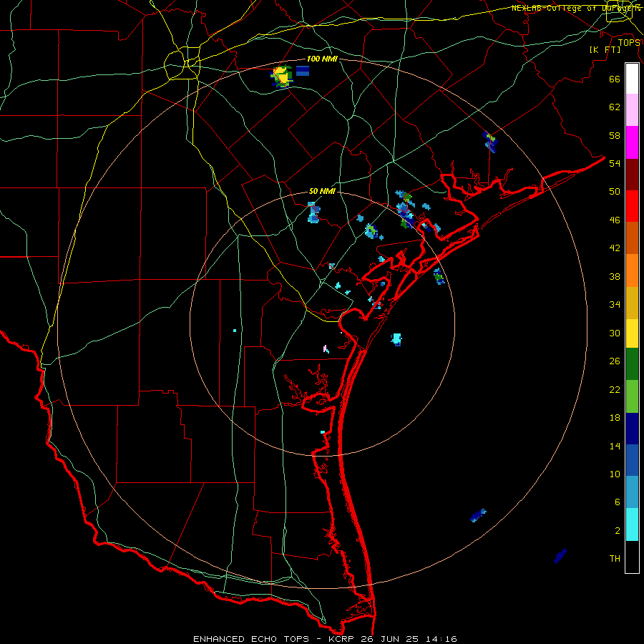Click the black TH swatch on the legend
Image resolution: width=644 pixels, height=644 pixels.
pyautogui.click(x=632, y=557)
